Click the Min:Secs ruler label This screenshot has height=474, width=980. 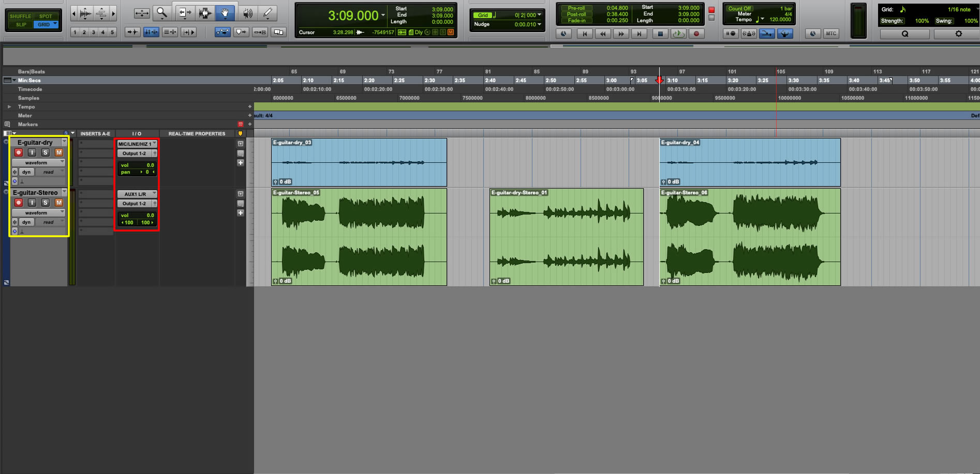pos(29,80)
